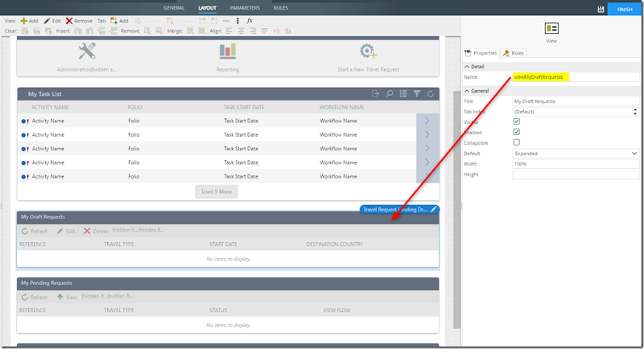This screenshot has width=644, height=349.
Task: Add a new view with View Add
Action: tap(29, 20)
